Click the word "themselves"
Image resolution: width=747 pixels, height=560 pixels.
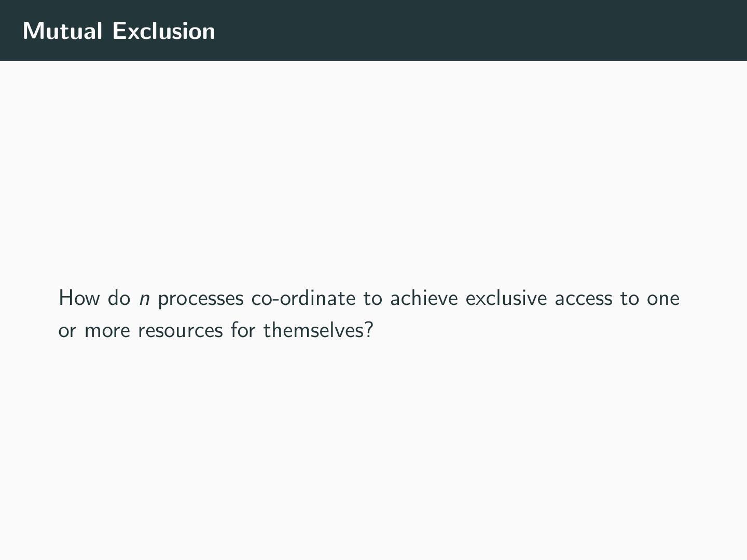313,330
